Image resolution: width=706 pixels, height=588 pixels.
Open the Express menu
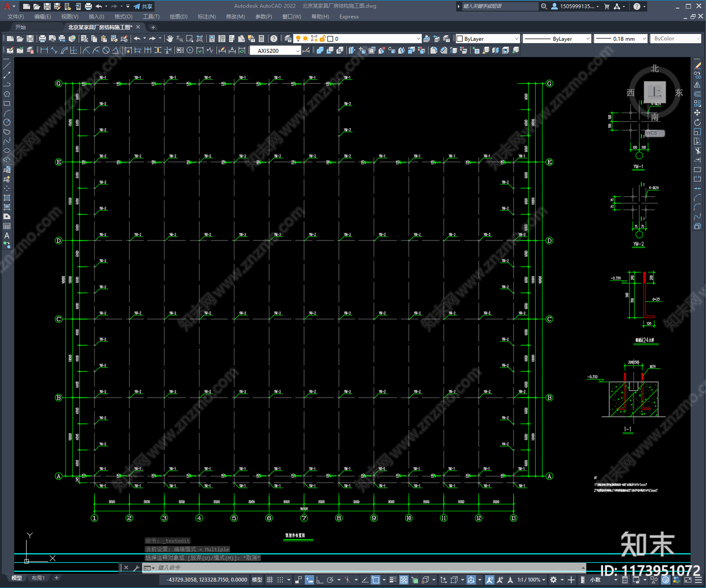[349, 17]
